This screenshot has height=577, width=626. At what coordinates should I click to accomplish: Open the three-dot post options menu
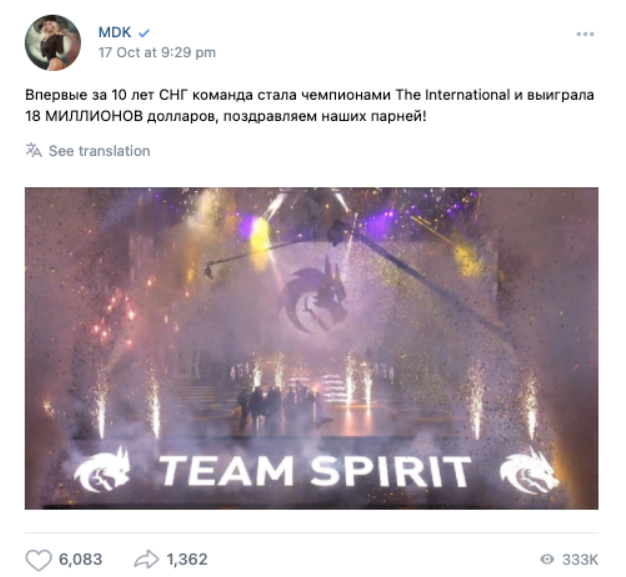pos(585,34)
